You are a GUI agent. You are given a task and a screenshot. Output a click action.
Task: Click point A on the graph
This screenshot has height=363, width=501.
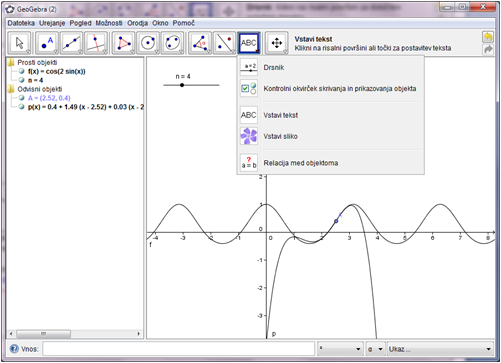336,221
